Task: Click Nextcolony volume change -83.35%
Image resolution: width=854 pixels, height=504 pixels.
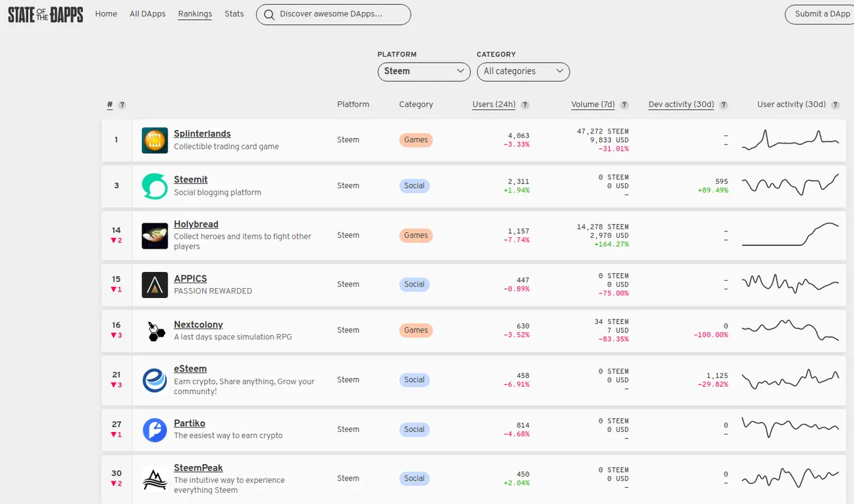Action: (x=614, y=339)
